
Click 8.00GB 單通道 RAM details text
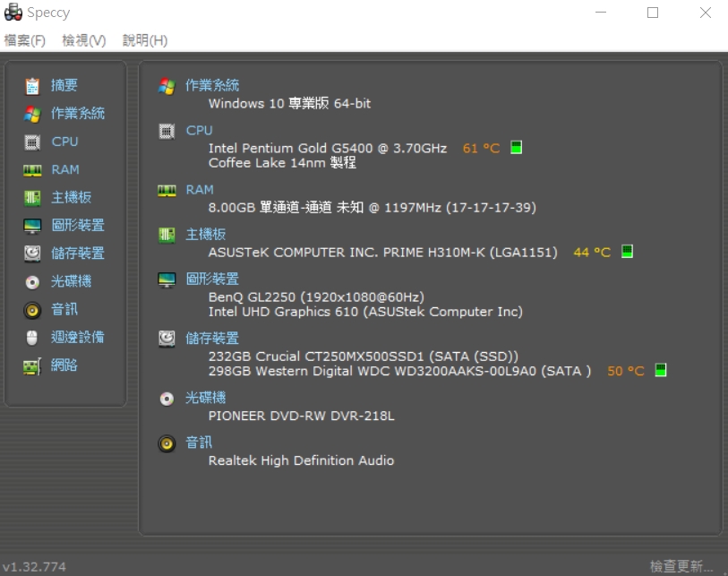pyautogui.click(x=373, y=207)
